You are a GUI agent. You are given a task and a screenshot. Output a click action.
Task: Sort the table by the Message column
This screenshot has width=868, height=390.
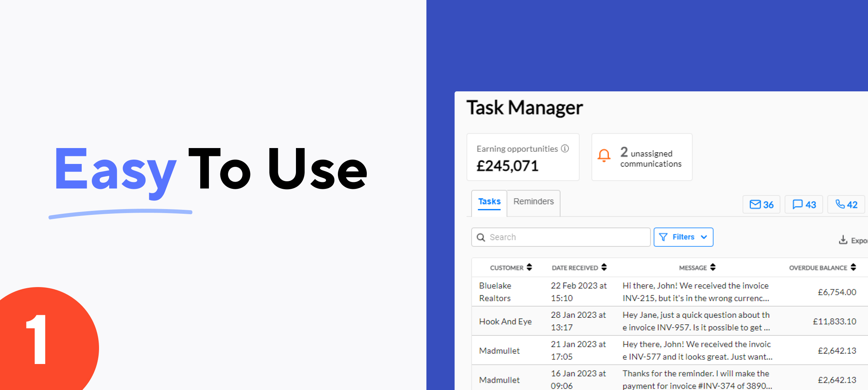[713, 267]
